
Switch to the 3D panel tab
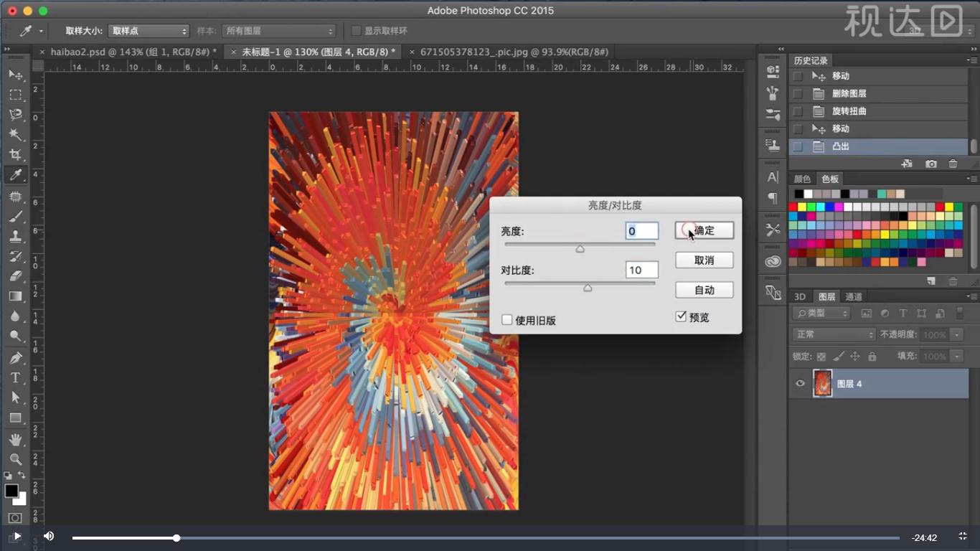click(800, 296)
